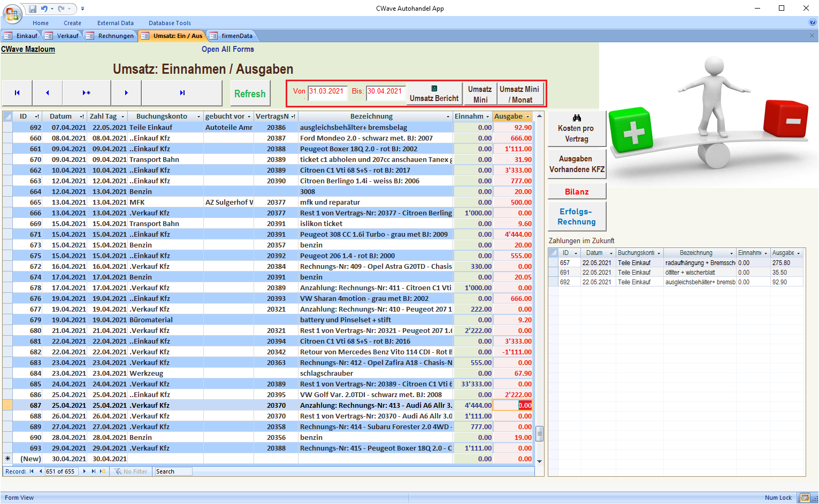Jump to last record using large navigation button
The height and width of the screenshot is (504, 819).
pos(182,93)
